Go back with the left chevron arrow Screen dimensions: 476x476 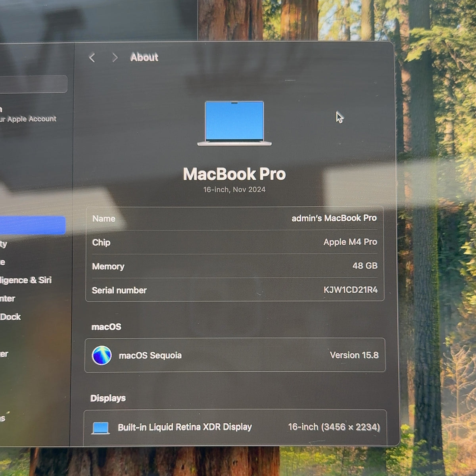[x=92, y=58]
